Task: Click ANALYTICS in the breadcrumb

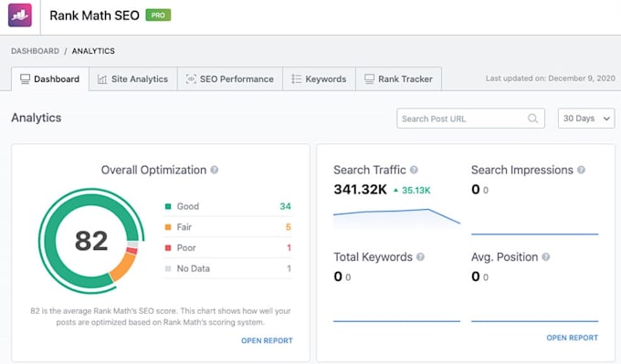Action: pos(93,51)
